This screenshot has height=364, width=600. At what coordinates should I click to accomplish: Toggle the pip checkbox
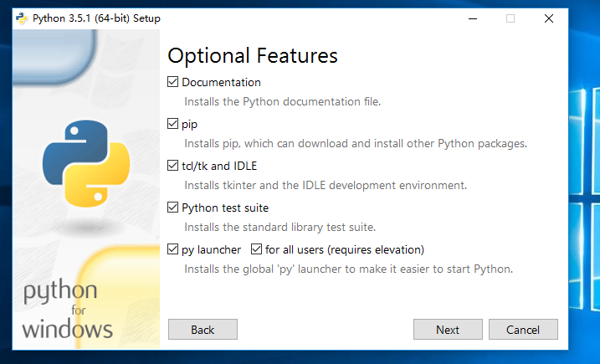[x=172, y=124]
